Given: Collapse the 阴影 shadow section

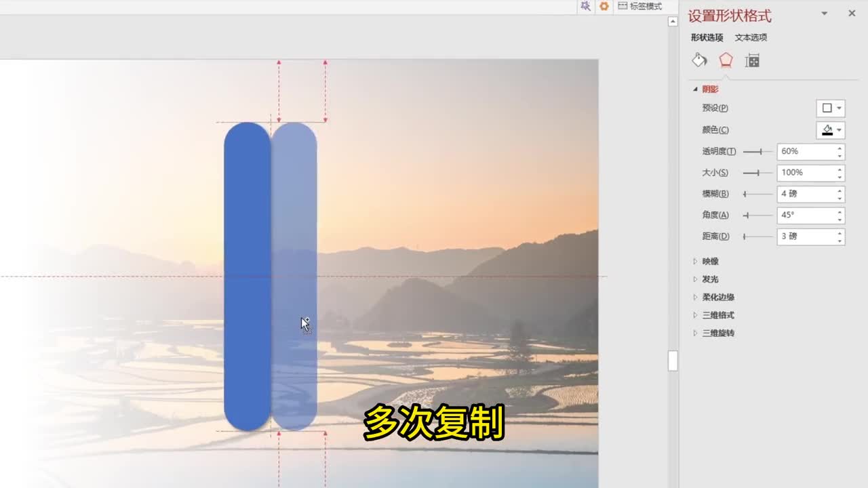Looking at the screenshot, I should point(710,89).
